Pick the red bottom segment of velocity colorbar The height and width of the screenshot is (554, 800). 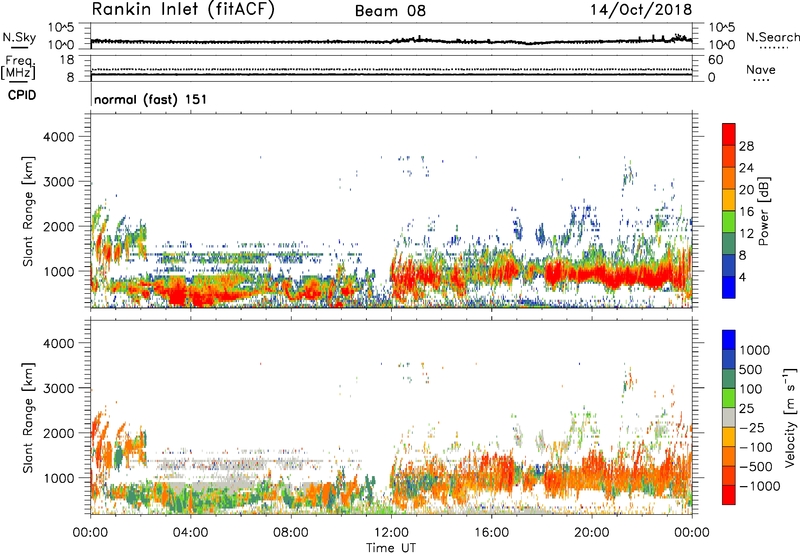point(729,495)
